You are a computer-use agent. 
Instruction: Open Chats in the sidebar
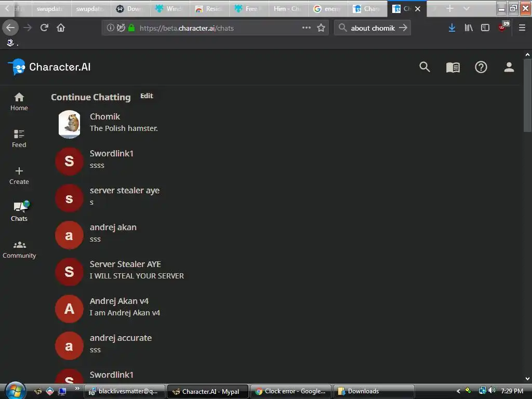click(x=19, y=211)
